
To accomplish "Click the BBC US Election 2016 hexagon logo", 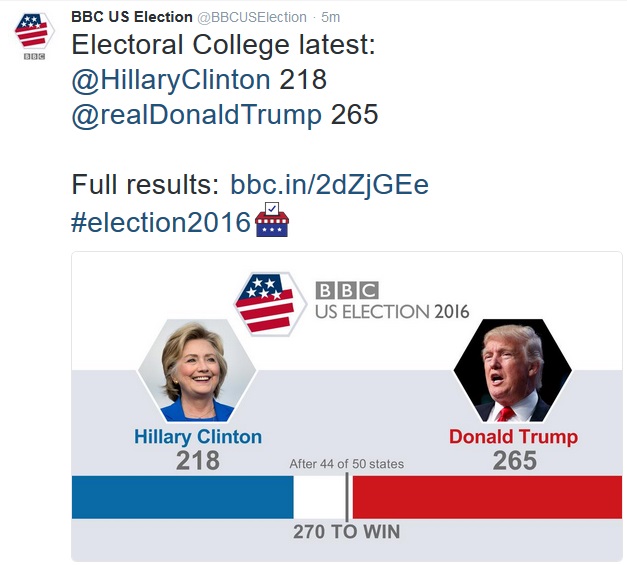I will (x=268, y=301).
